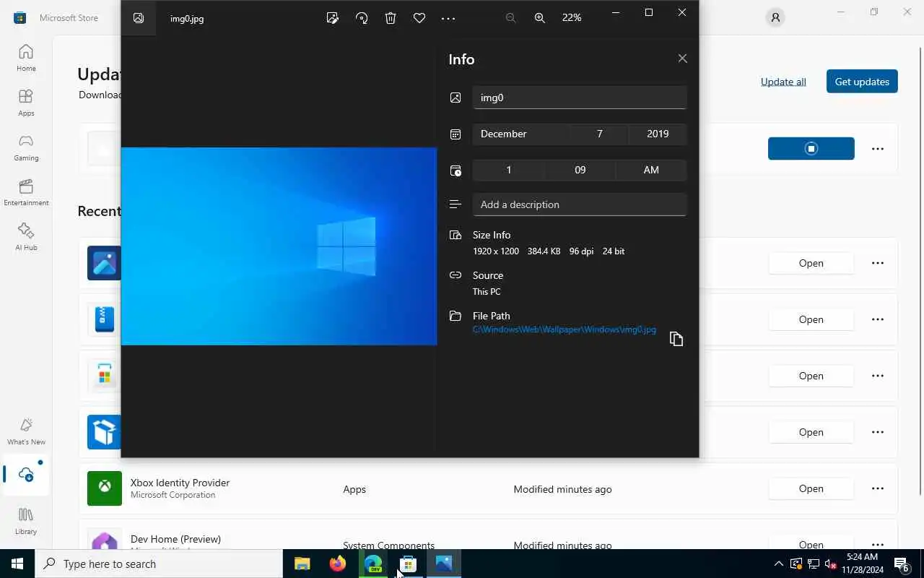Rotate the image using the rotate icon
Image resolution: width=924 pixels, height=578 pixels.
click(362, 18)
